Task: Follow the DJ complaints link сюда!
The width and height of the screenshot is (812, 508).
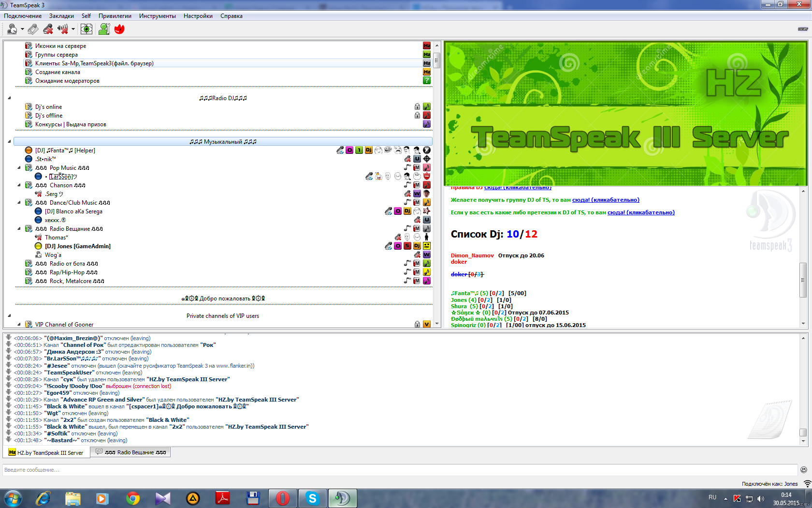Action: pyautogui.click(x=641, y=212)
